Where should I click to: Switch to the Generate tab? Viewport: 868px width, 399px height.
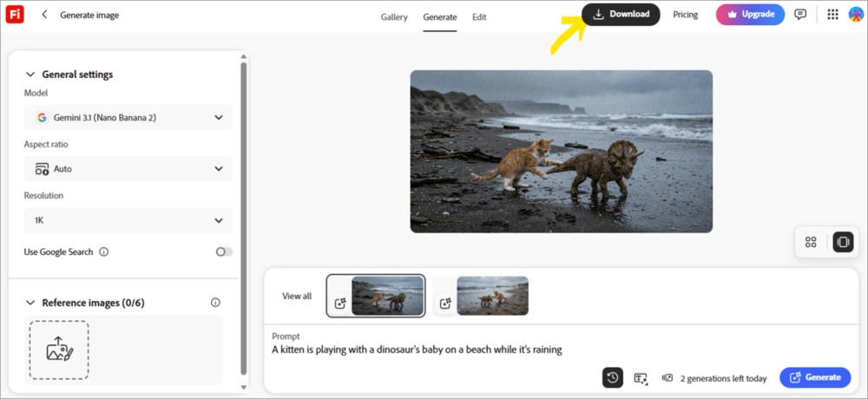440,16
